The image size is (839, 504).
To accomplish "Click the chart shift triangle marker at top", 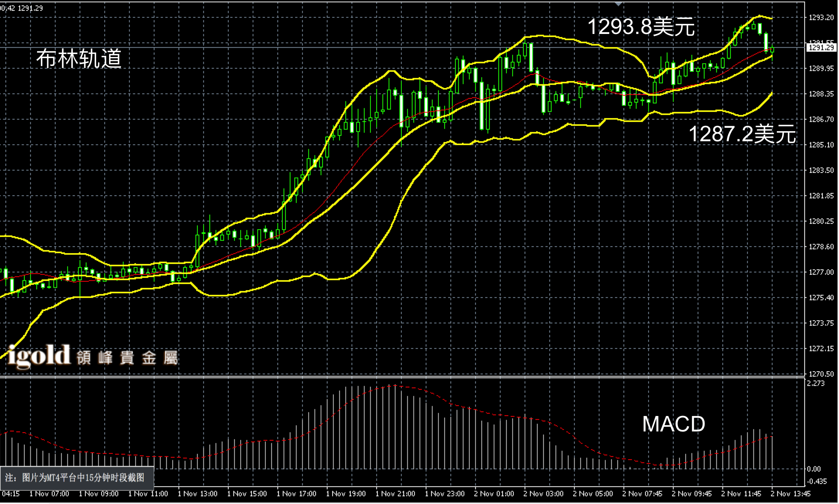I will tap(618, 4).
